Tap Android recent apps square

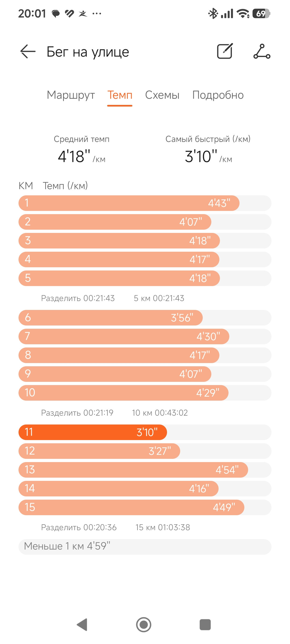click(x=205, y=625)
